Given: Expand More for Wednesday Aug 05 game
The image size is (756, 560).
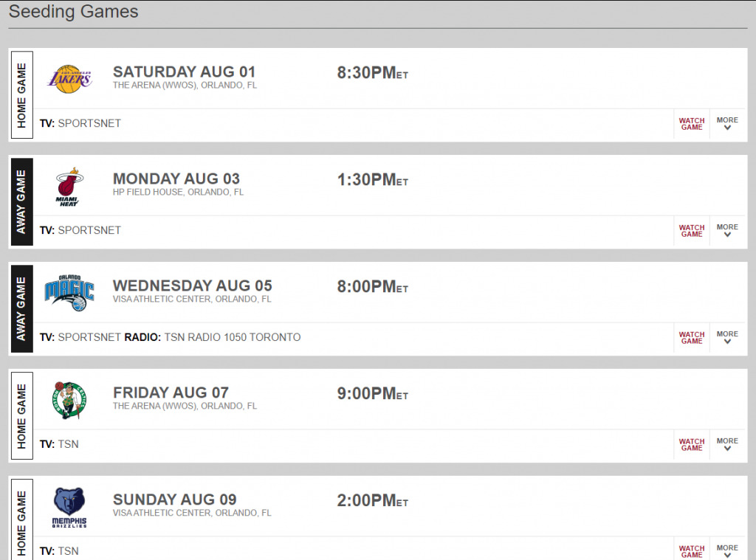Looking at the screenshot, I should 727,337.
